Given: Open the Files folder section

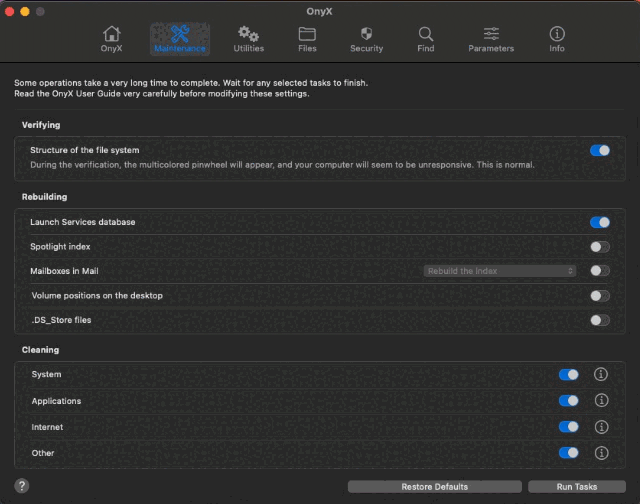Looking at the screenshot, I should pos(307,39).
